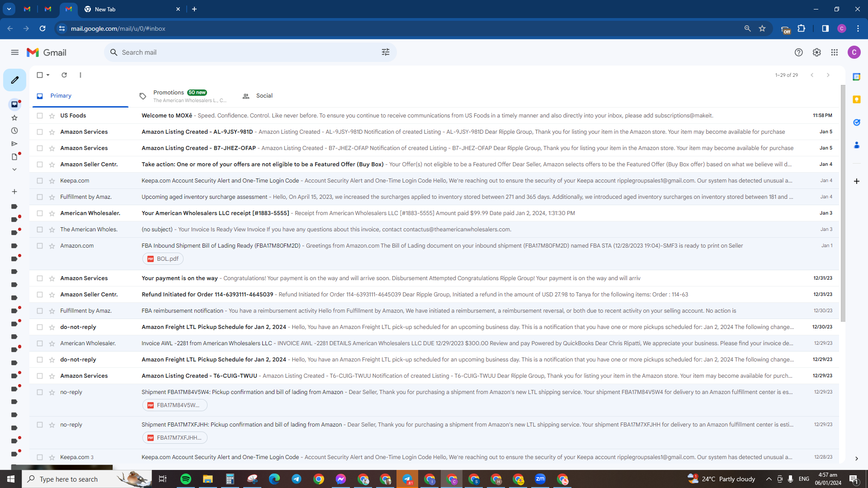This screenshot has width=868, height=488.
Task: Open the More actions three-dot menu
Action: point(80,75)
